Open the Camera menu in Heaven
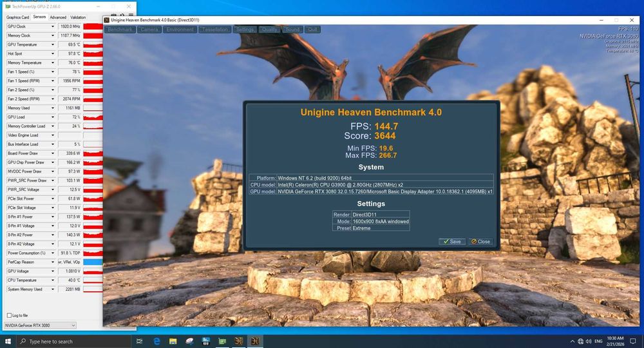This screenshot has width=644, height=348. (149, 30)
